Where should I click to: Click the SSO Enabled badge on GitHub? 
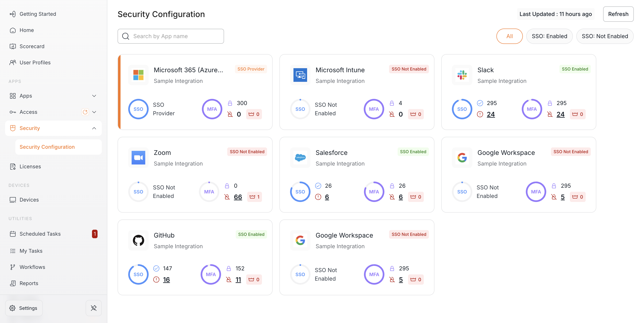[251, 234]
